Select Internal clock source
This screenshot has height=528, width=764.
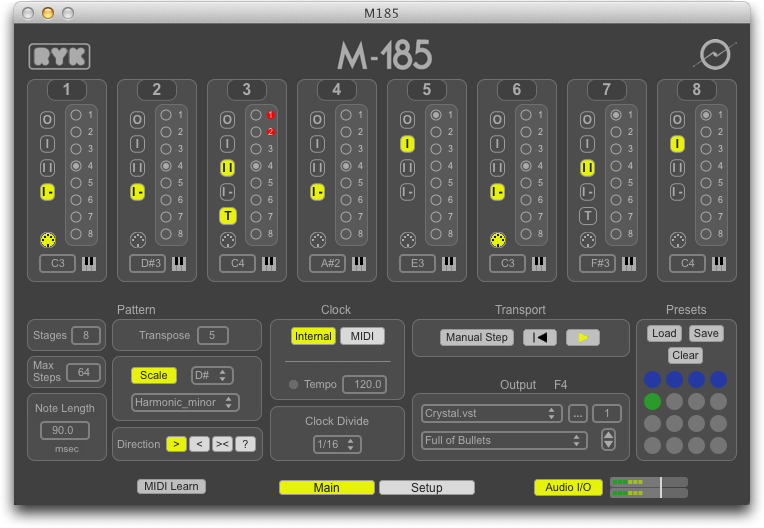click(313, 336)
